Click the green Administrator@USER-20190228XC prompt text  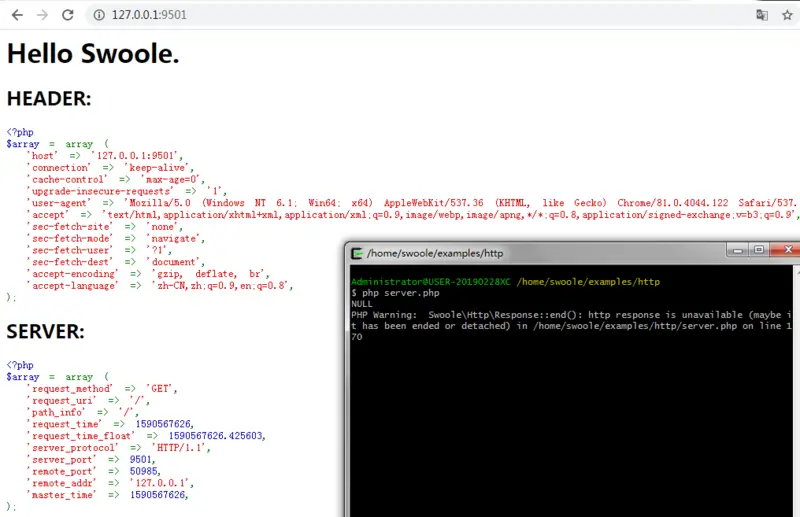point(431,282)
